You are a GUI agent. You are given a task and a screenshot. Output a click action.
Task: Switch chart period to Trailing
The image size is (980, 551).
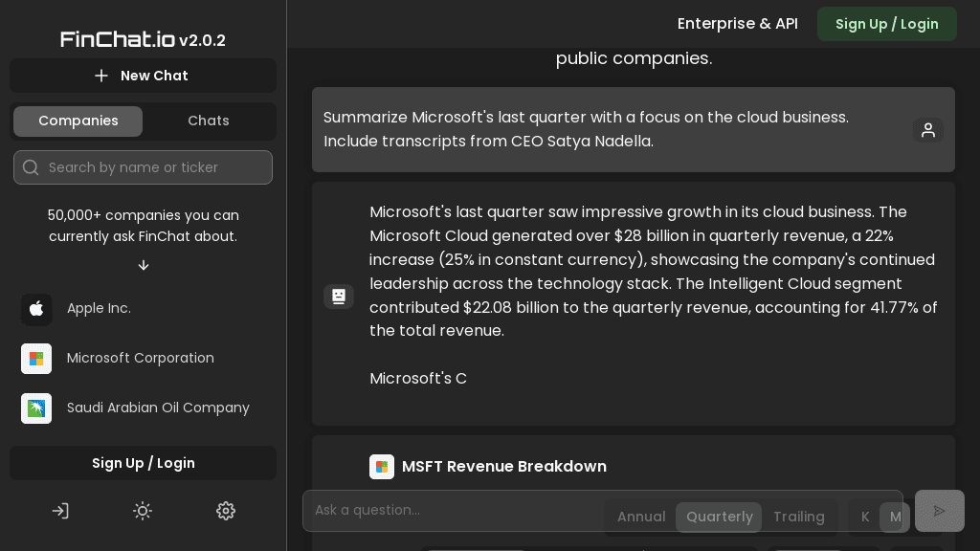[798, 517]
